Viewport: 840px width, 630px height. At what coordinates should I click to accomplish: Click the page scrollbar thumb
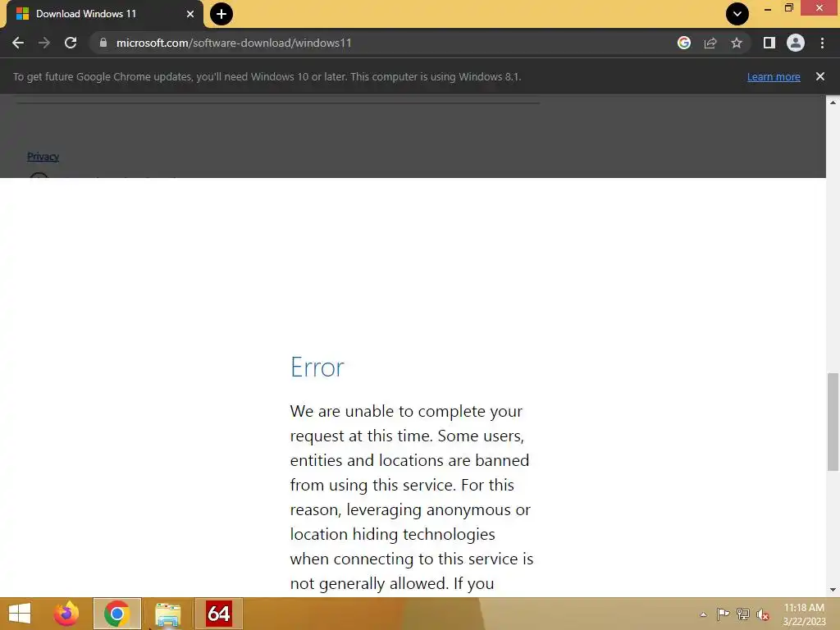tap(833, 422)
